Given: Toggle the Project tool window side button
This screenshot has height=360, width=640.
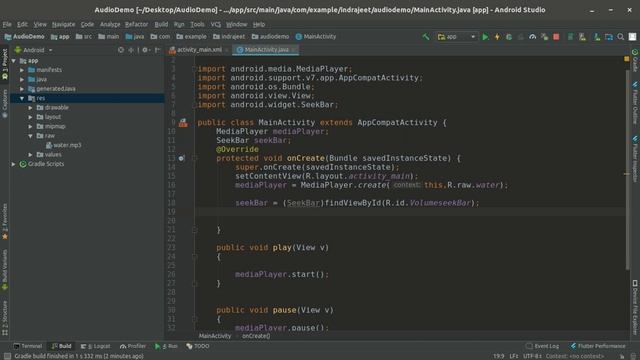Looking at the screenshot, I should tap(4, 64).
